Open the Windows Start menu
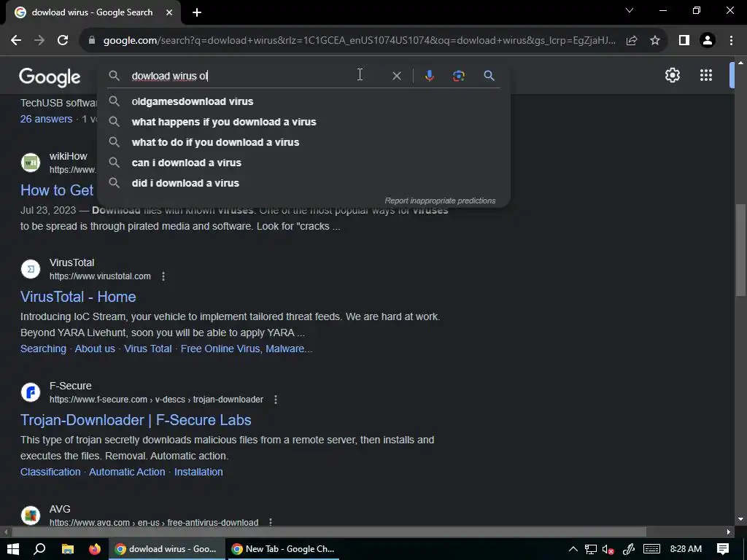The width and height of the screenshot is (747, 560). click(13, 549)
